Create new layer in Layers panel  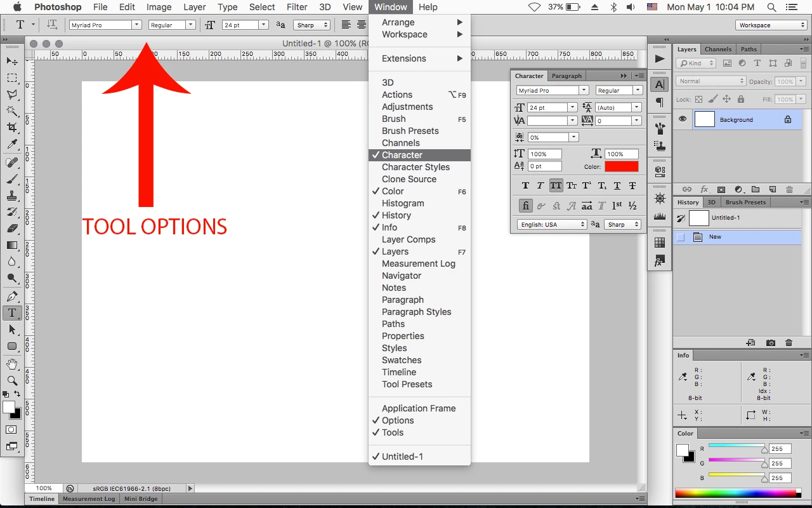(772, 189)
